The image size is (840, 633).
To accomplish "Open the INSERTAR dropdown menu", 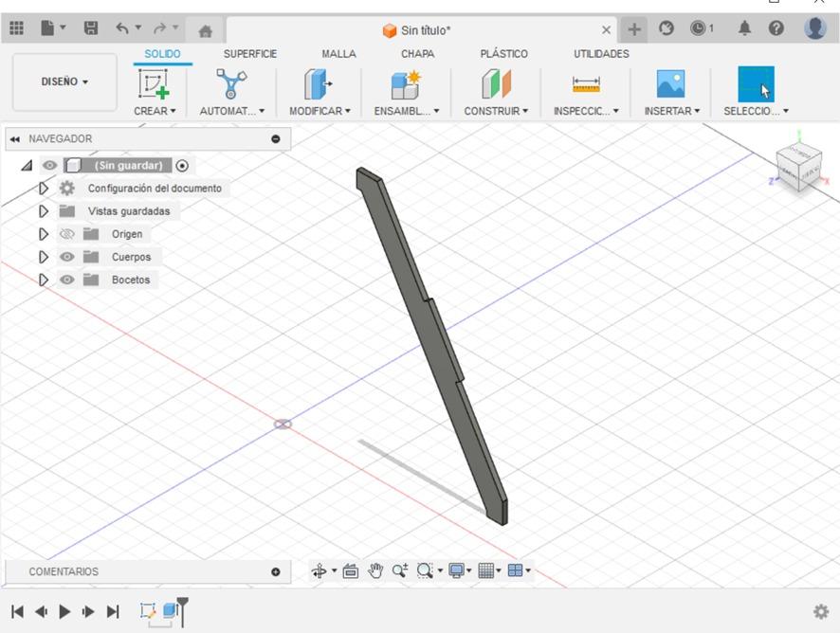I will click(x=672, y=111).
